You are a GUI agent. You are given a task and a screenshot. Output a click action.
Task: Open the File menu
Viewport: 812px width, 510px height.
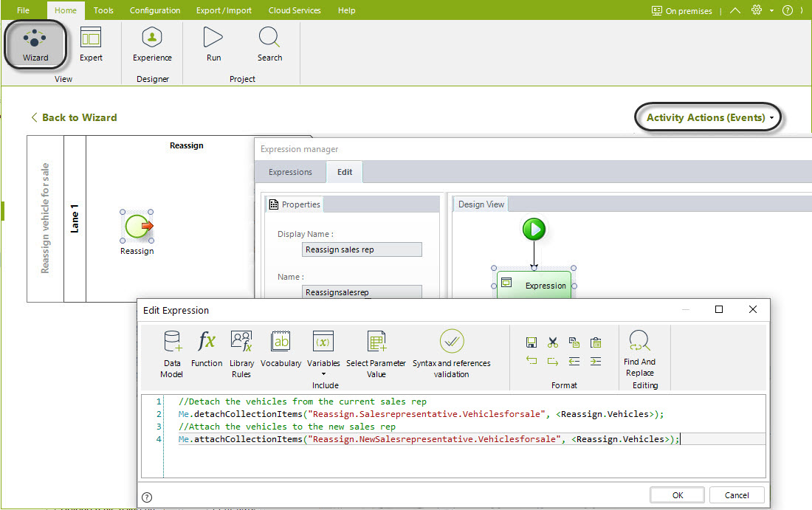click(x=24, y=10)
